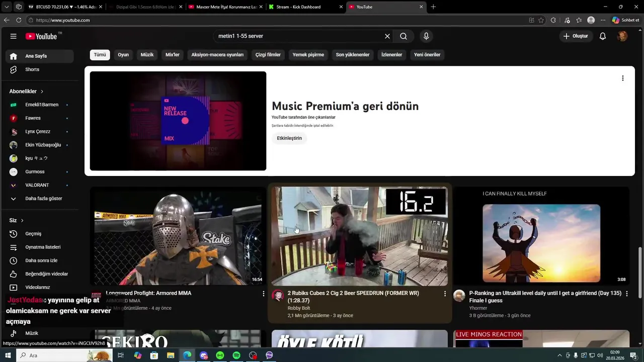Viewport: 644px width, 362px height.
Task: Open Geçmiş history in sidebar
Action: (x=40, y=234)
